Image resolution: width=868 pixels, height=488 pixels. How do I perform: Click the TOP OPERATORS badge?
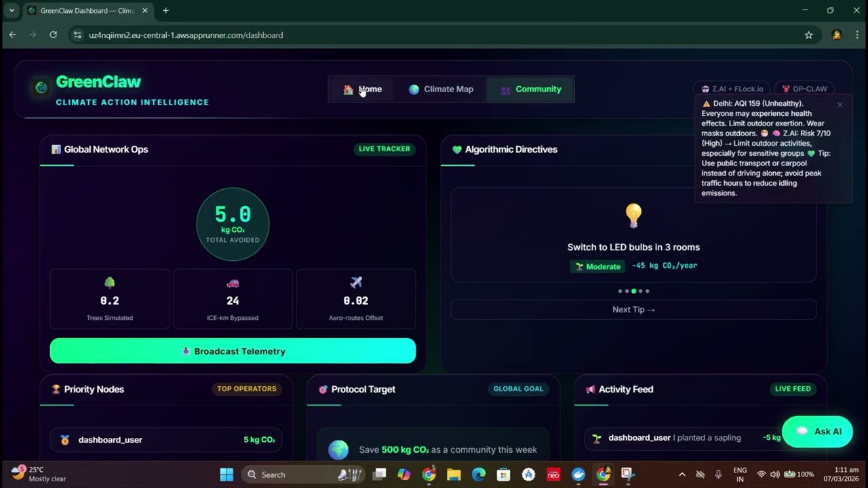247,389
